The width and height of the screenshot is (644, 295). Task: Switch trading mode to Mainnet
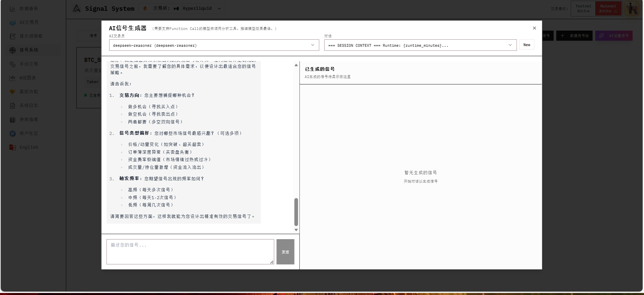[x=608, y=8]
